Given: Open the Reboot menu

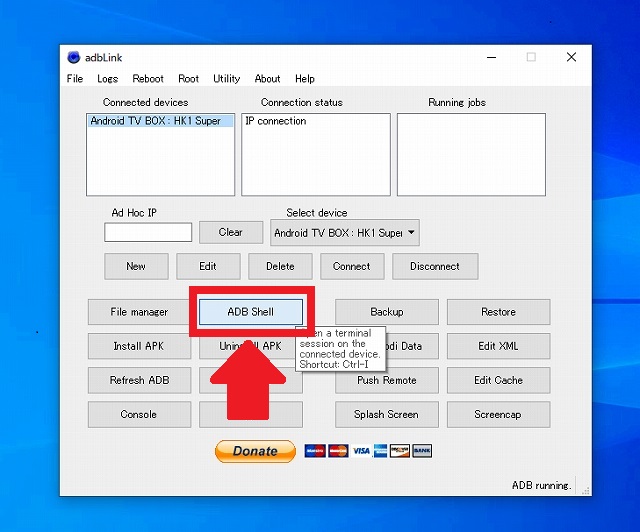Looking at the screenshot, I should pyautogui.click(x=148, y=78).
